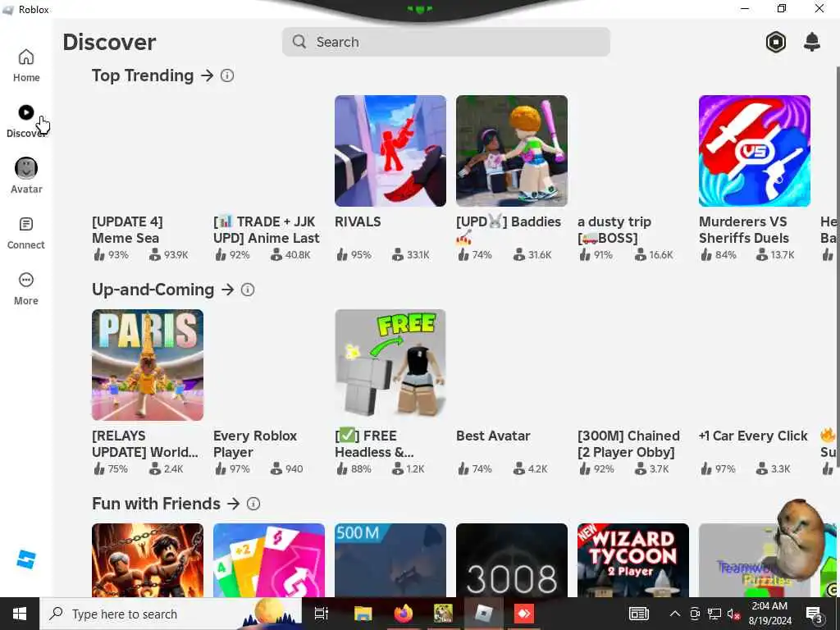
Task: Click the Meet Now camera tray icon
Action: [695, 614]
